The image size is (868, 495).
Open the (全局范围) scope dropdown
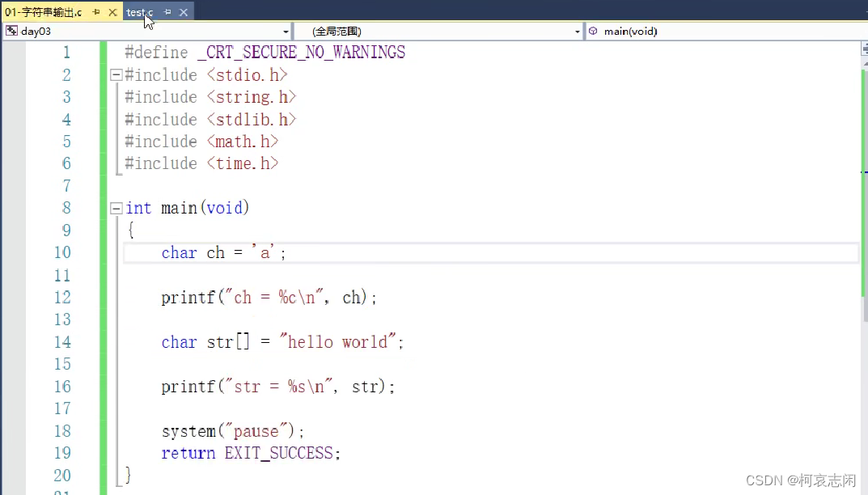pyautogui.click(x=575, y=31)
